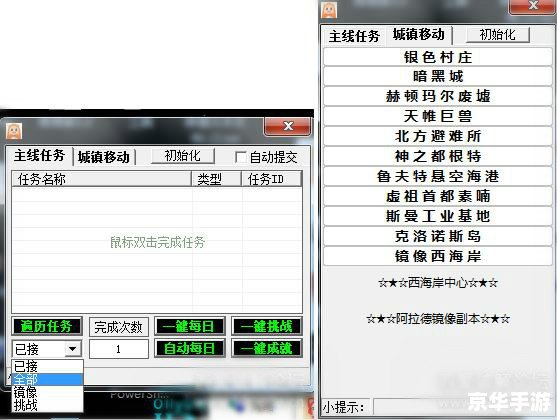Move to 天帷巨兽

point(438,116)
